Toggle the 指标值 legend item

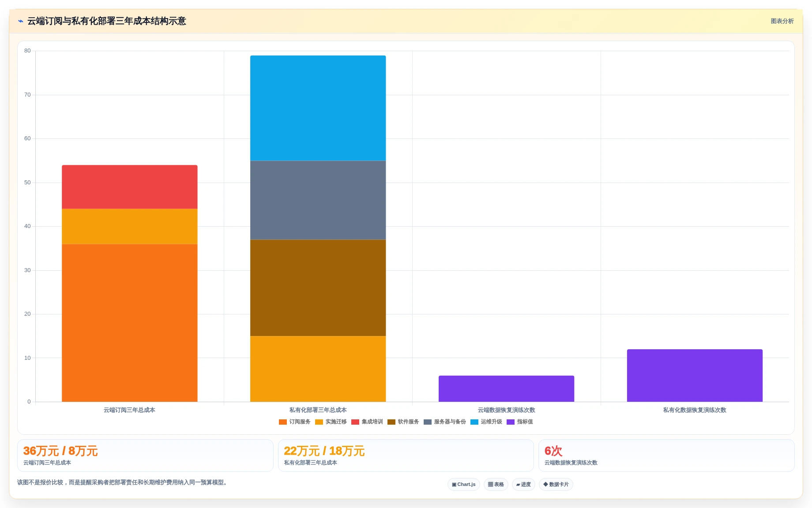click(520, 422)
